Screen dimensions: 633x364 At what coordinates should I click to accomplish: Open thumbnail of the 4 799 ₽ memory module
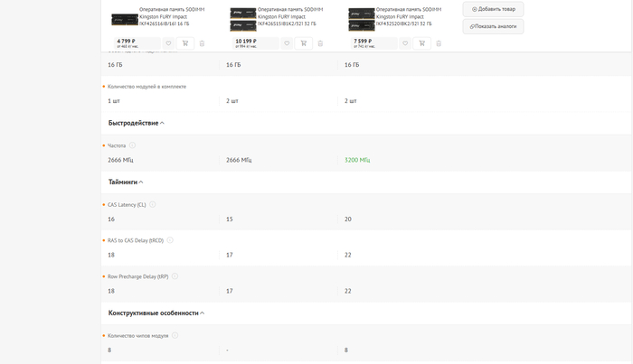point(125,19)
